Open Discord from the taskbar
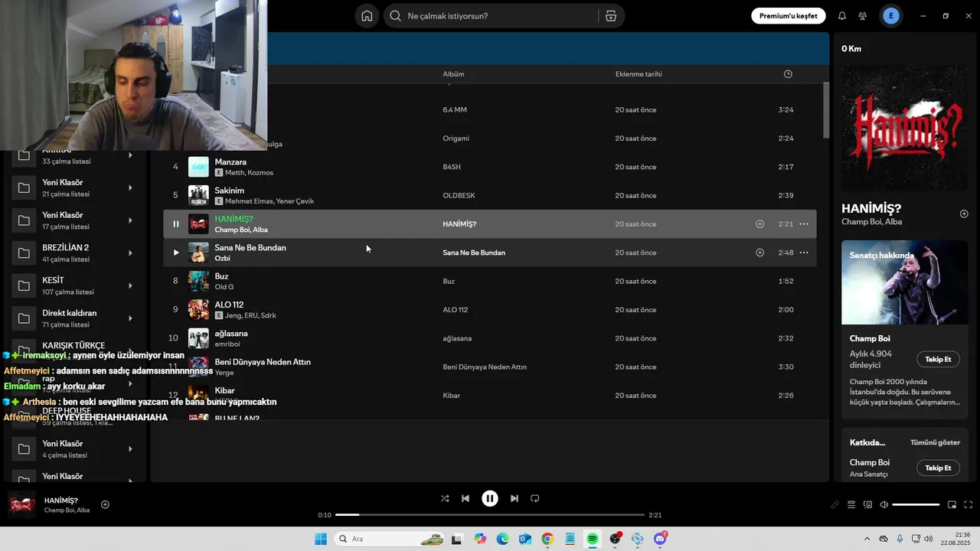This screenshot has height=551, width=980. (660, 539)
